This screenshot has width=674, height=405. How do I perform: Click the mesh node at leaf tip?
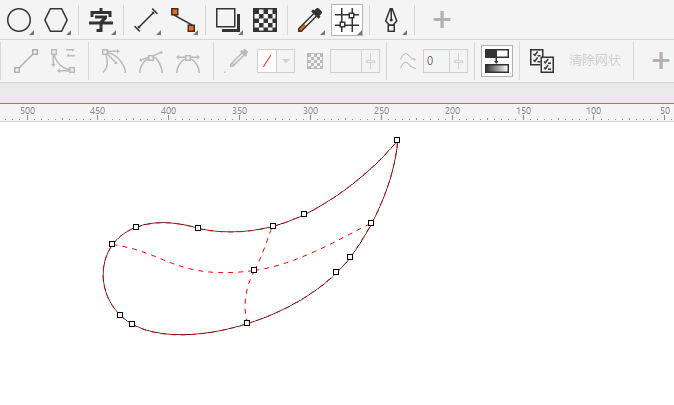[397, 141]
